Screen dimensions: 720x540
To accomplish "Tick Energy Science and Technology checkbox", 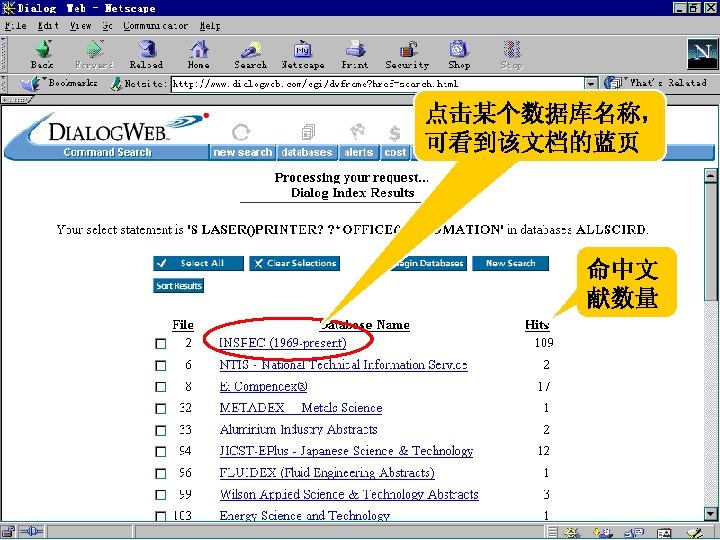I will 161,516.
